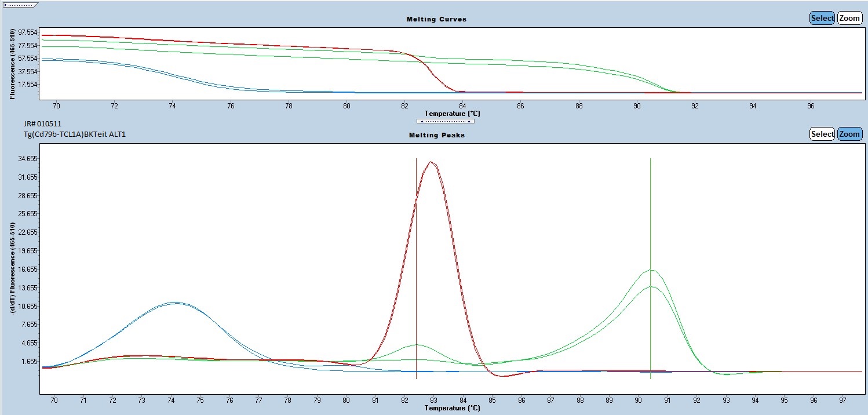Click the apex of the tallest green peak
868x415 pixels.
click(651, 270)
